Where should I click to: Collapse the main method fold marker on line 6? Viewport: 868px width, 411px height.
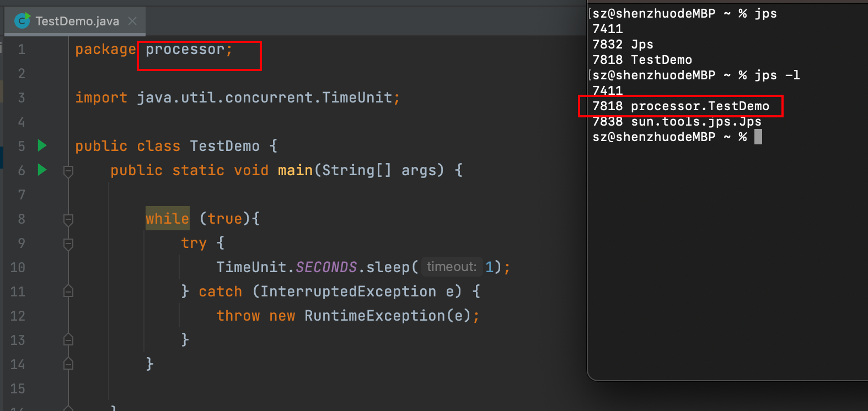point(68,171)
